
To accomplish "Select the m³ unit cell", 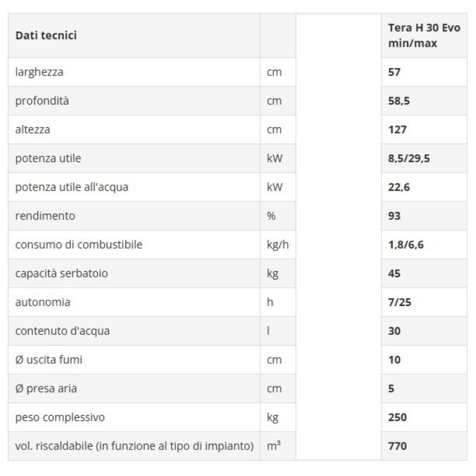I will tap(278, 446).
